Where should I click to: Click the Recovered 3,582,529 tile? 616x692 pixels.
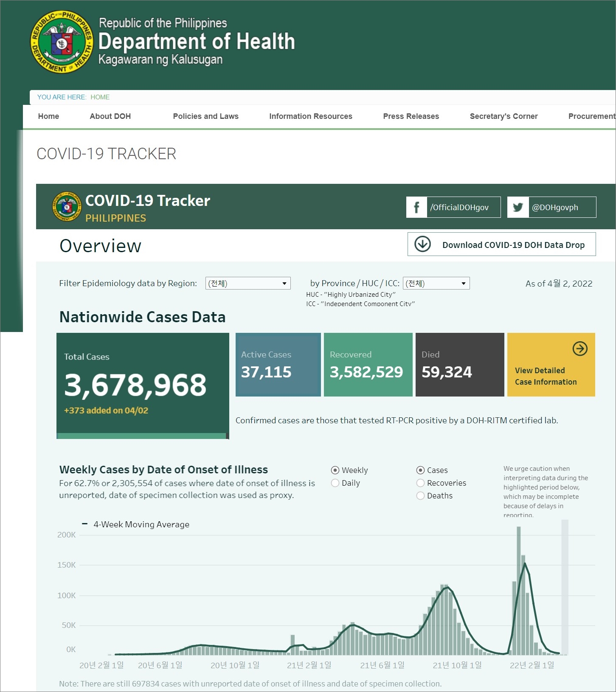pyautogui.click(x=368, y=365)
